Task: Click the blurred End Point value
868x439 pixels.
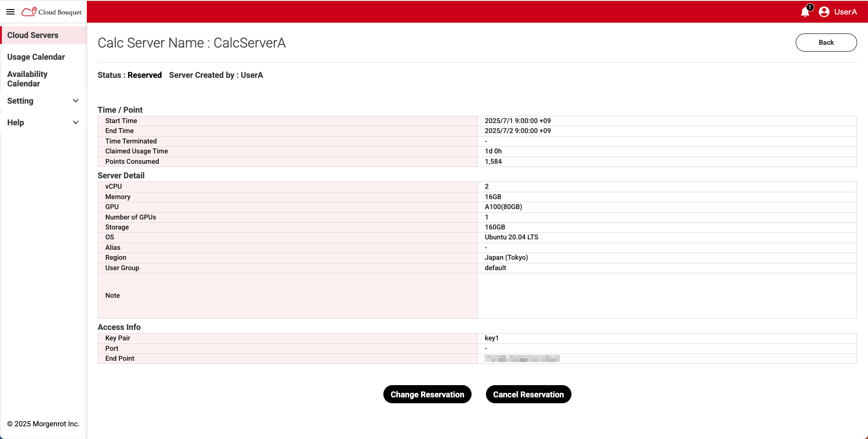Action: (522, 358)
